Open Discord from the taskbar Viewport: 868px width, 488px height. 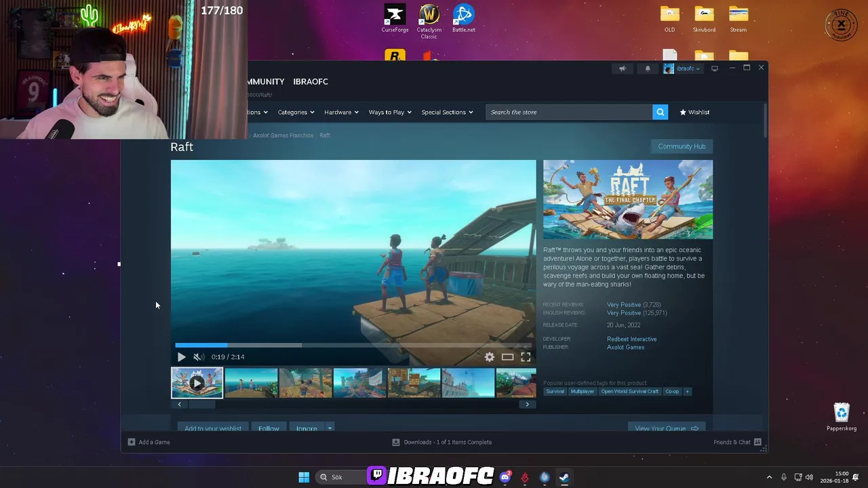505,477
